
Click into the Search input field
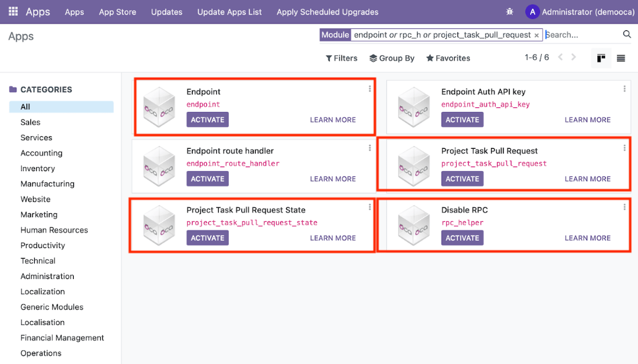pyautogui.click(x=580, y=35)
